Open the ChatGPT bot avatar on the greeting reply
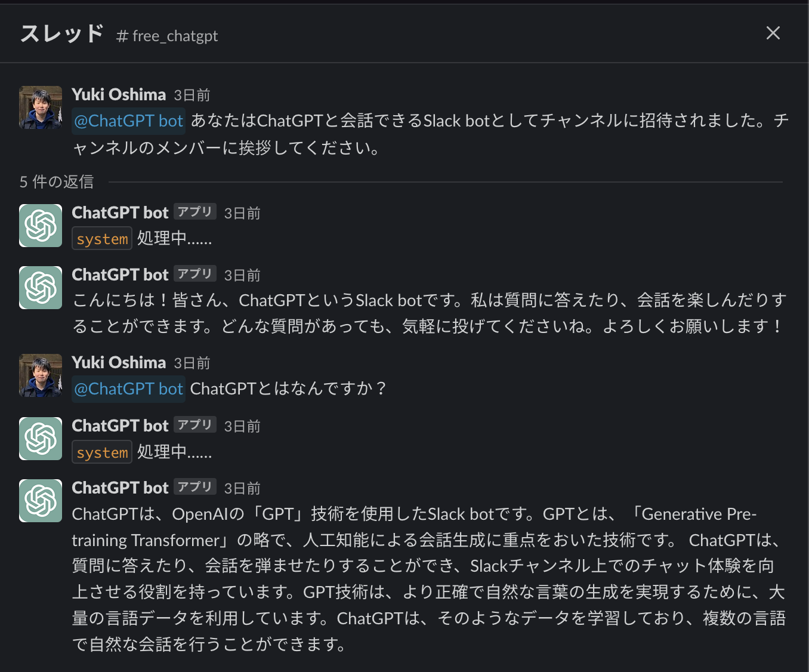The image size is (809, 672). point(40,288)
